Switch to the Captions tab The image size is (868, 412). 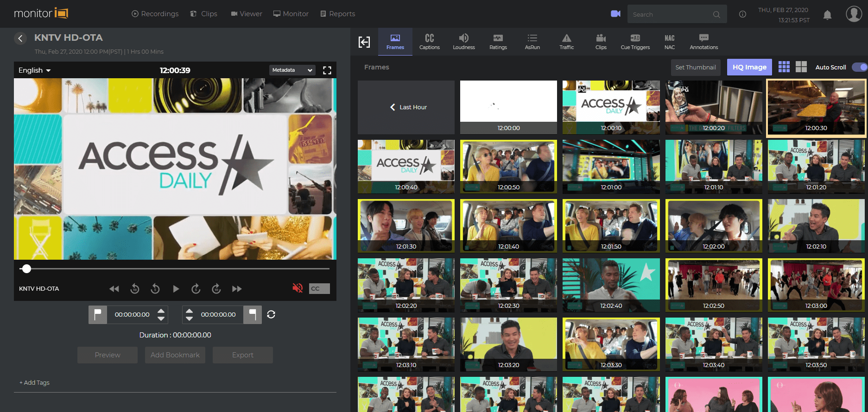click(430, 42)
